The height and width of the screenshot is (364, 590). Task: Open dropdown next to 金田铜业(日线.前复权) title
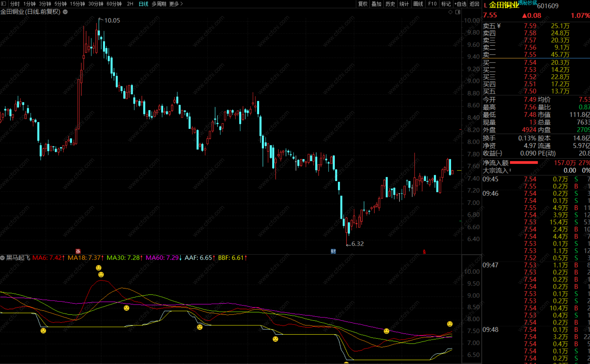(x=65, y=12)
